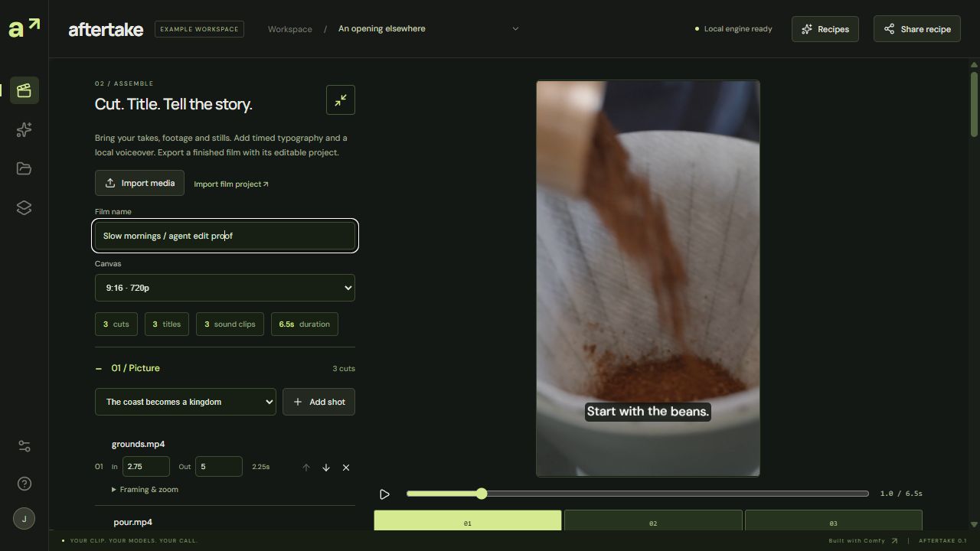Play the film preview

384,494
